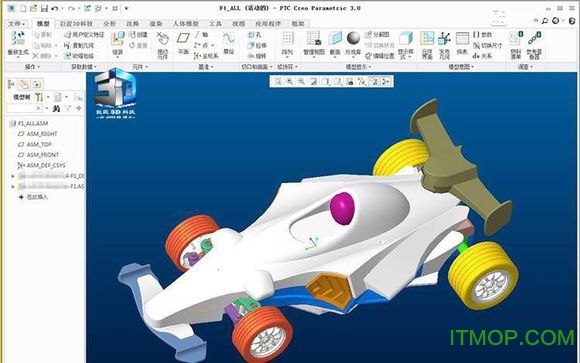Select the Coordinate System (坐标系) tool
Screen dimensions: 580x363
[x=206, y=56]
